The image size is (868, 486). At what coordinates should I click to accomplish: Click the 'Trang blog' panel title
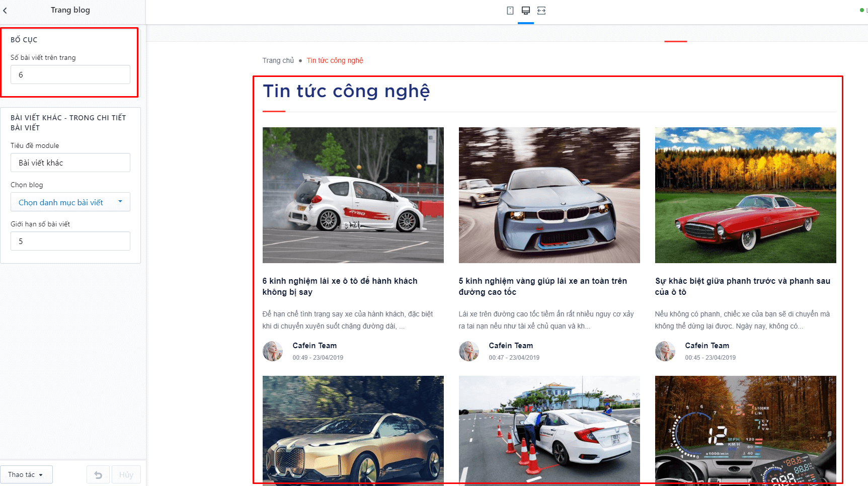[70, 10]
